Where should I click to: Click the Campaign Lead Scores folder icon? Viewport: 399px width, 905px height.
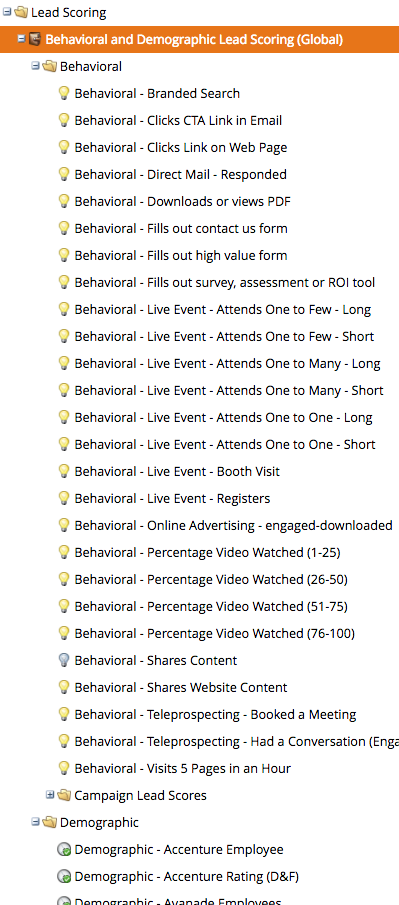64,795
